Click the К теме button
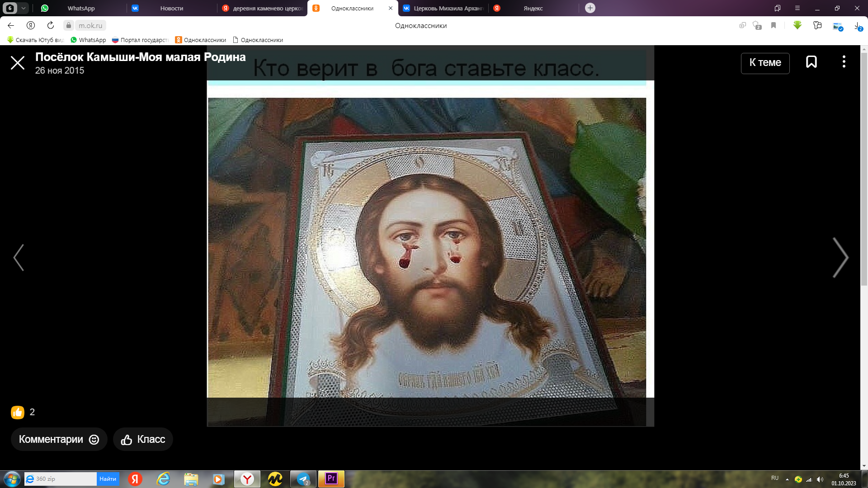The image size is (868, 488). (765, 63)
